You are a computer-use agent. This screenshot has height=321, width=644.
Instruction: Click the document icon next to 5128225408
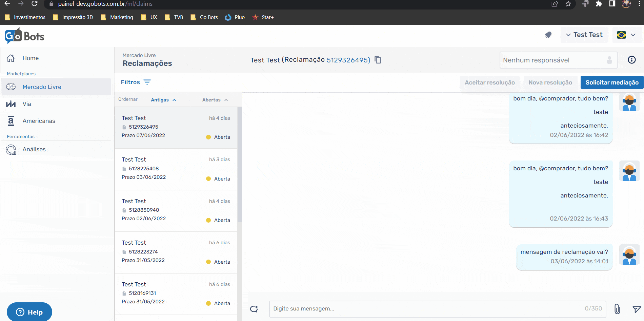(124, 169)
